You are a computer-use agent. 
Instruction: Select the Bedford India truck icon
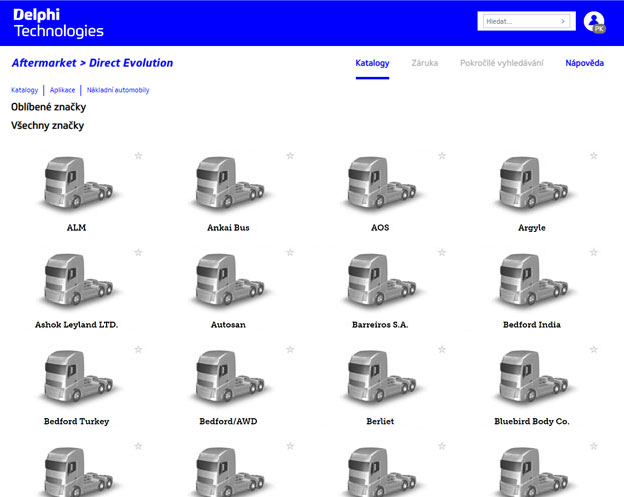pos(533,279)
